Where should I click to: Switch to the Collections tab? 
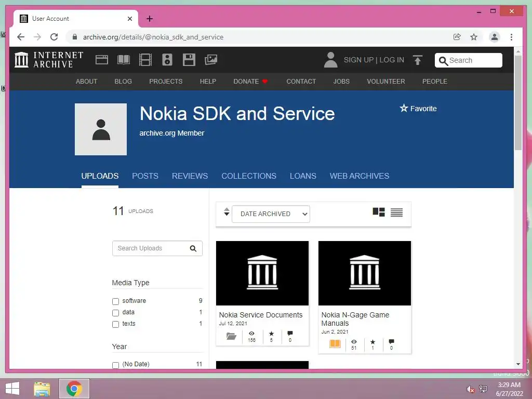249,176
